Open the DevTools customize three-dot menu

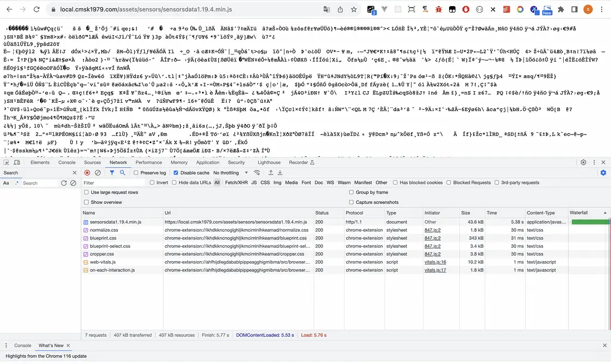(x=594, y=162)
